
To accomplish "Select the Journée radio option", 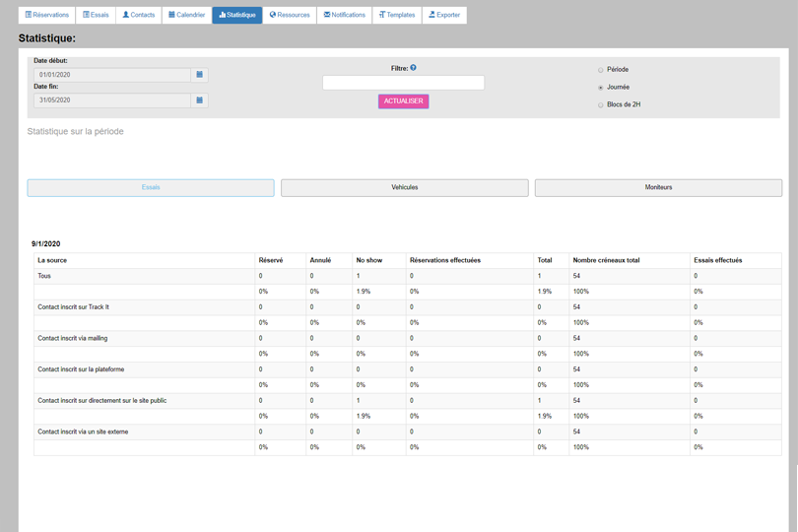I will [x=601, y=88].
